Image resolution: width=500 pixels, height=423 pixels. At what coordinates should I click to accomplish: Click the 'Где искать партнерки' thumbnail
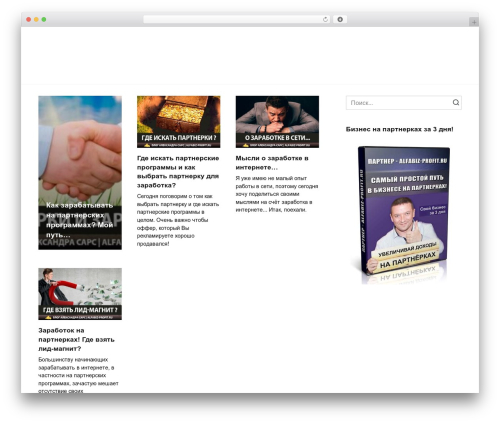[x=178, y=122]
